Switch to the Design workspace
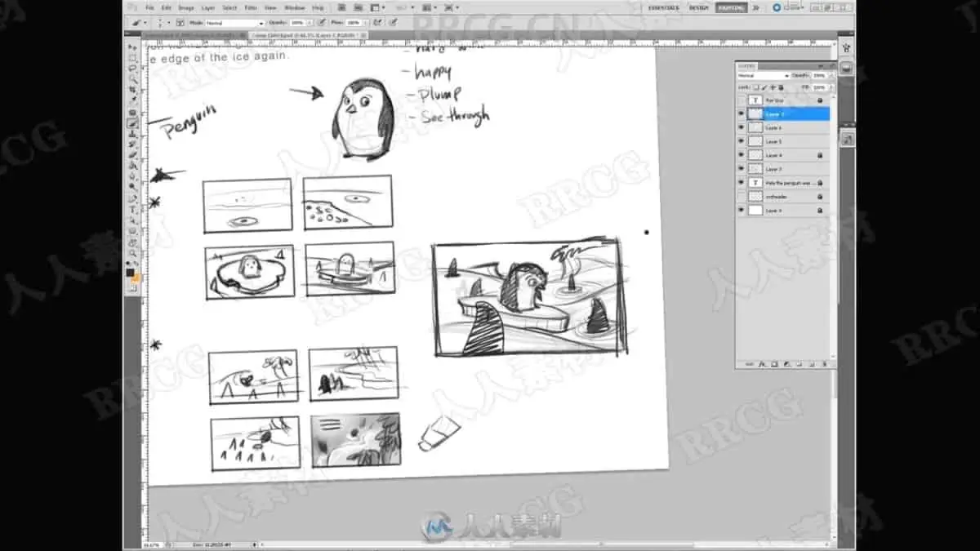Image resolution: width=980 pixels, height=551 pixels. pos(698,7)
